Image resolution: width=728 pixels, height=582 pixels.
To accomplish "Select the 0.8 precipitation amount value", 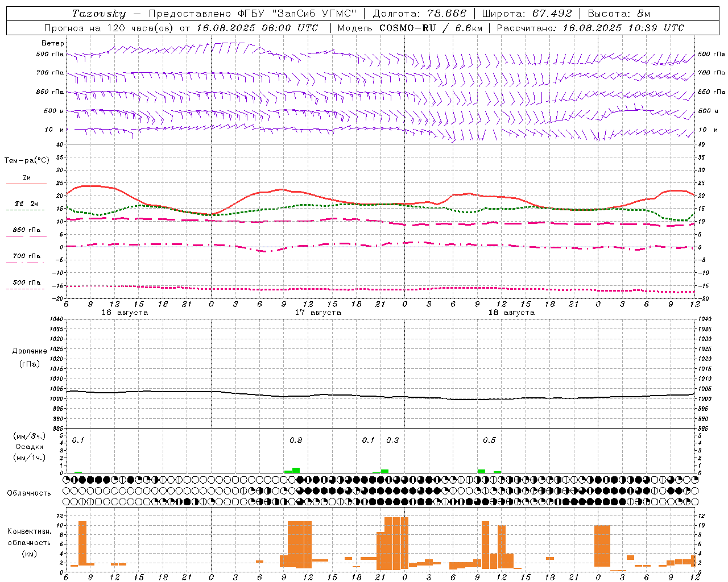I will click(296, 440).
